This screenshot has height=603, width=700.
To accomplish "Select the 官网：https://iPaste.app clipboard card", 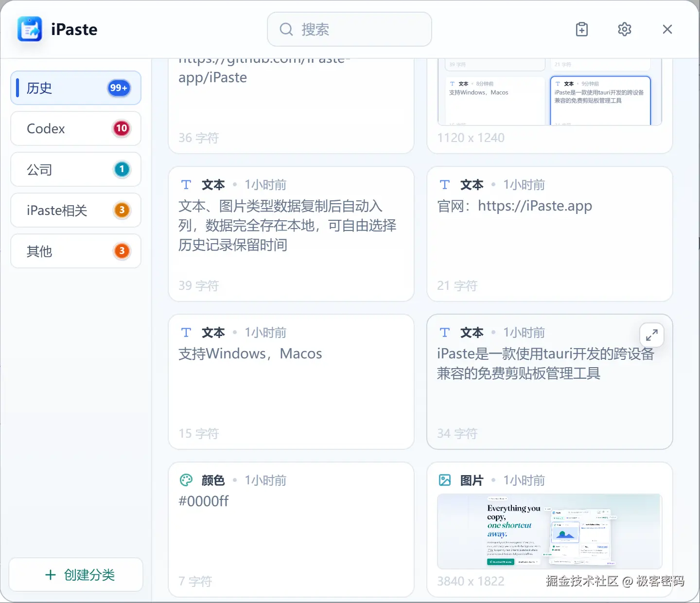I will (x=550, y=234).
